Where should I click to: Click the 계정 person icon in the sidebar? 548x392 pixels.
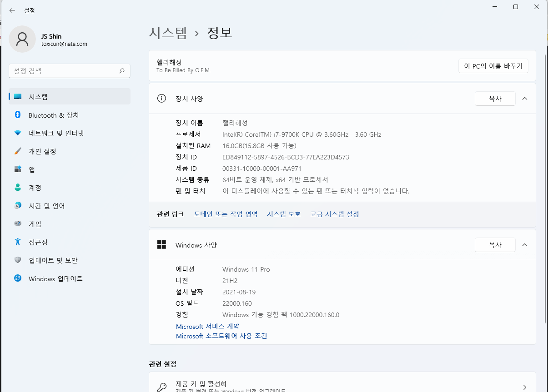tap(18, 188)
